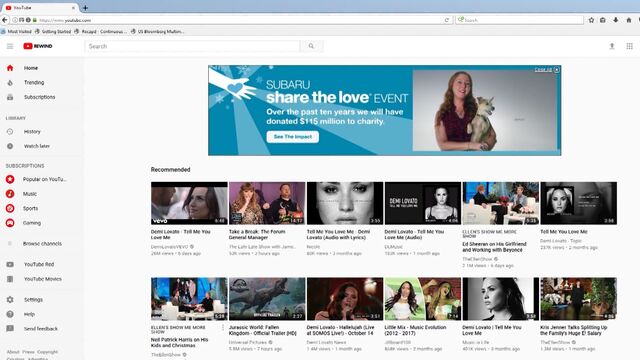The width and height of the screenshot is (640, 360).
Task: Click the browser URL address bar
Action: 241,20
